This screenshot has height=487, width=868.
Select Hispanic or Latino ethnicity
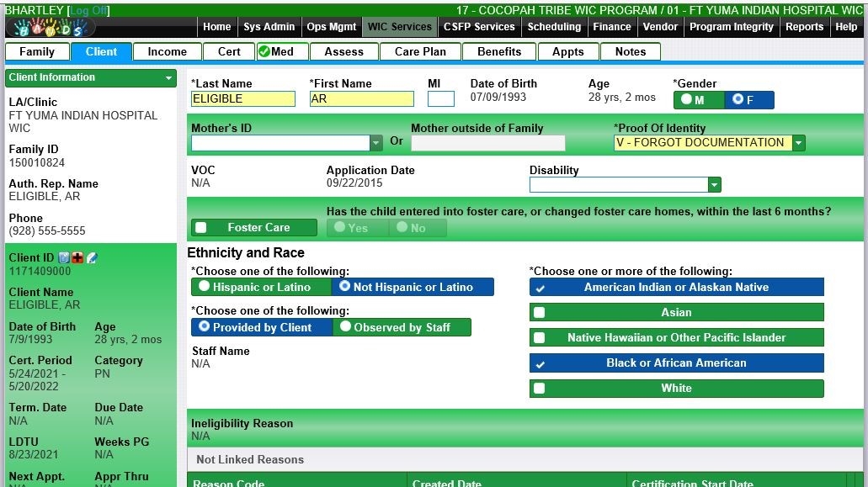[205, 287]
